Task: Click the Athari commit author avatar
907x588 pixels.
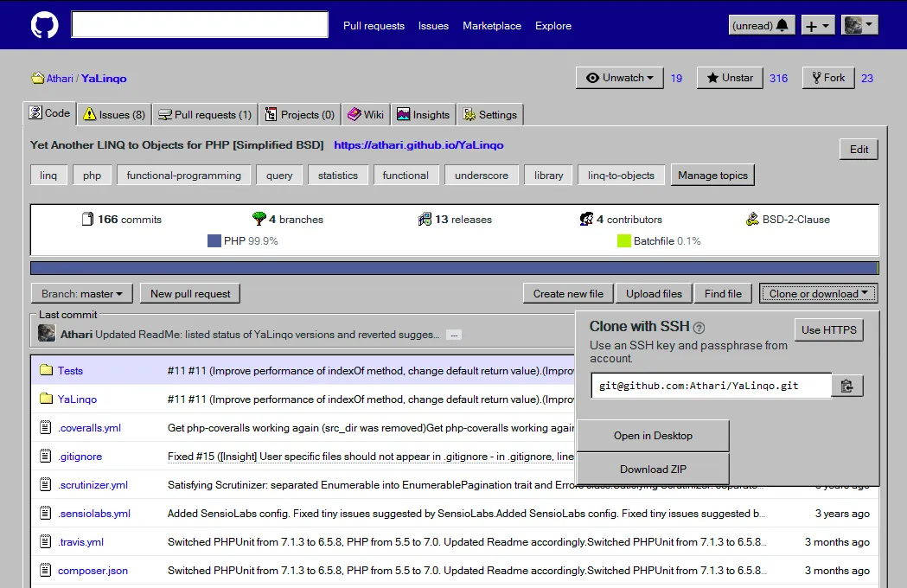Action: (x=47, y=334)
